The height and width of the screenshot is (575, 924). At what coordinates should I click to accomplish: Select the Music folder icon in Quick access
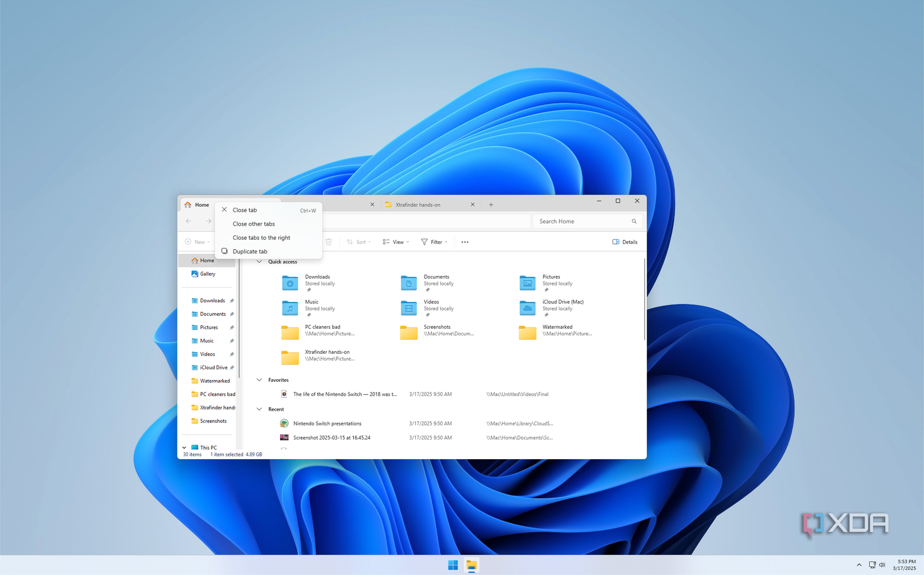[290, 308]
